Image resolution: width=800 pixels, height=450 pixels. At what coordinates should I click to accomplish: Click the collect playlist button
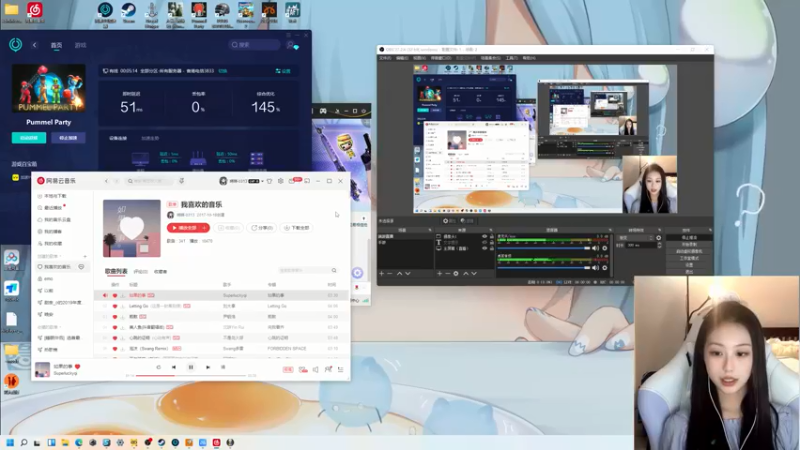pyautogui.click(x=228, y=228)
